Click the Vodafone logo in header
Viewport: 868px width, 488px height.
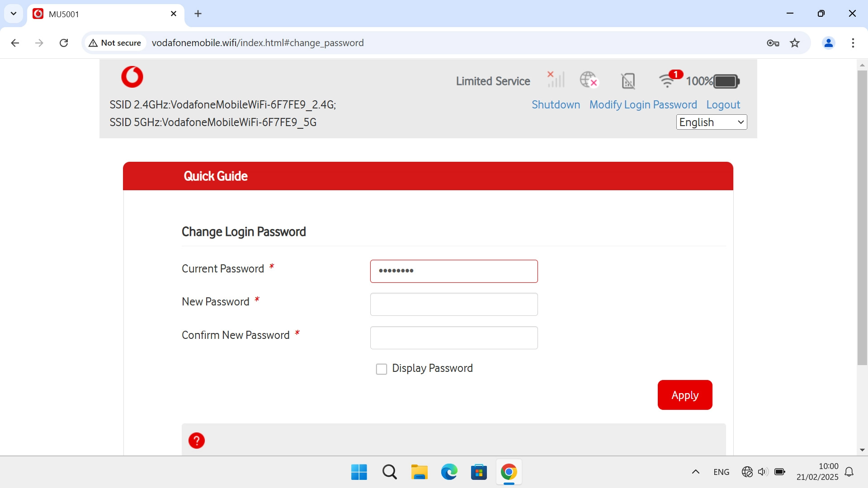coord(132,77)
